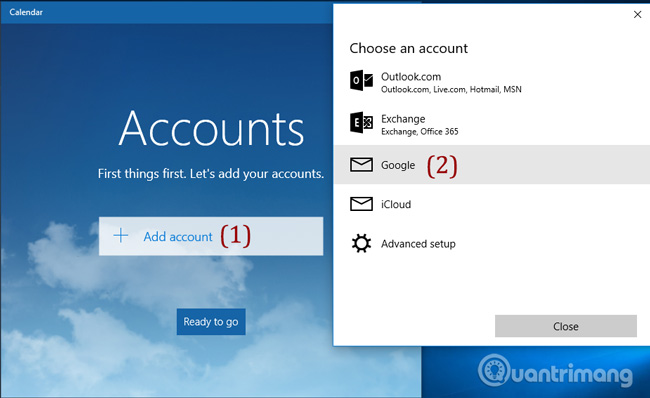Open the Advanced setup option

492,243
